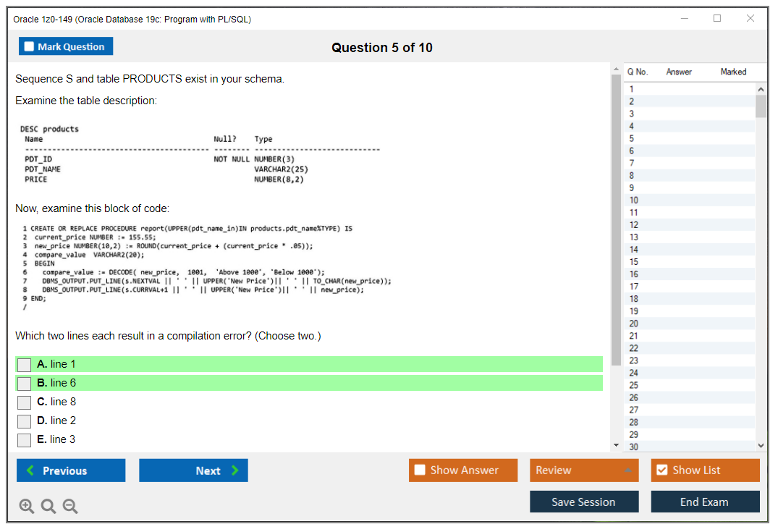The width and height of the screenshot is (778, 532).
Task: Check the Mark Question checkbox
Action: pyautogui.click(x=30, y=47)
